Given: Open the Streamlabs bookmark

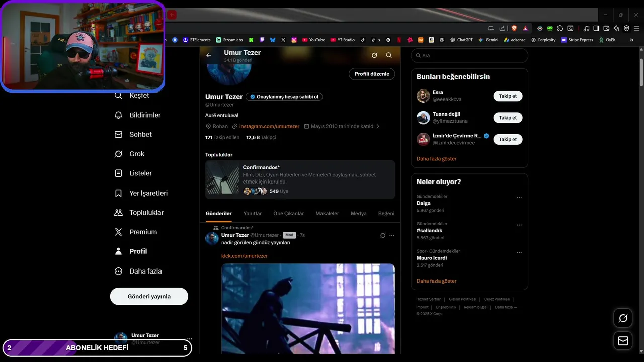Looking at the screenshot, I should click(x=229, y=40).
